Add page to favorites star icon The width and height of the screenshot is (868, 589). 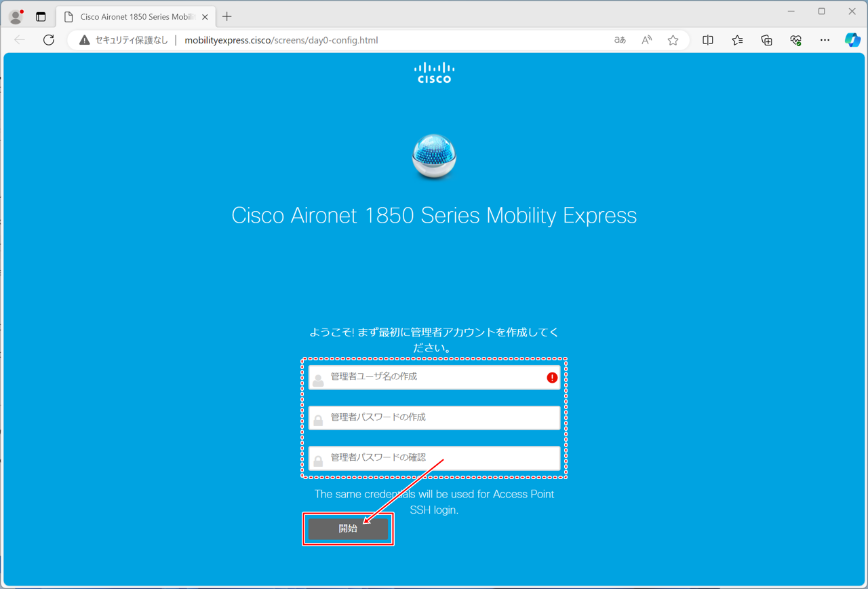(x=673, y=40)
